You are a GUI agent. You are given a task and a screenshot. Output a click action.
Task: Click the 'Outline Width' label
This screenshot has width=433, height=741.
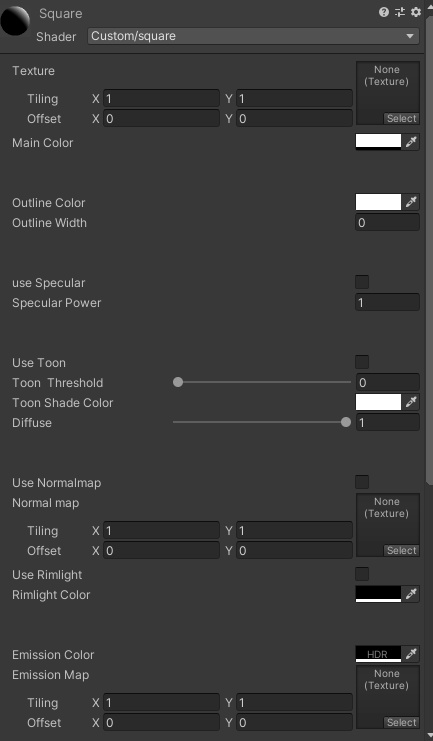coord(49,222)
